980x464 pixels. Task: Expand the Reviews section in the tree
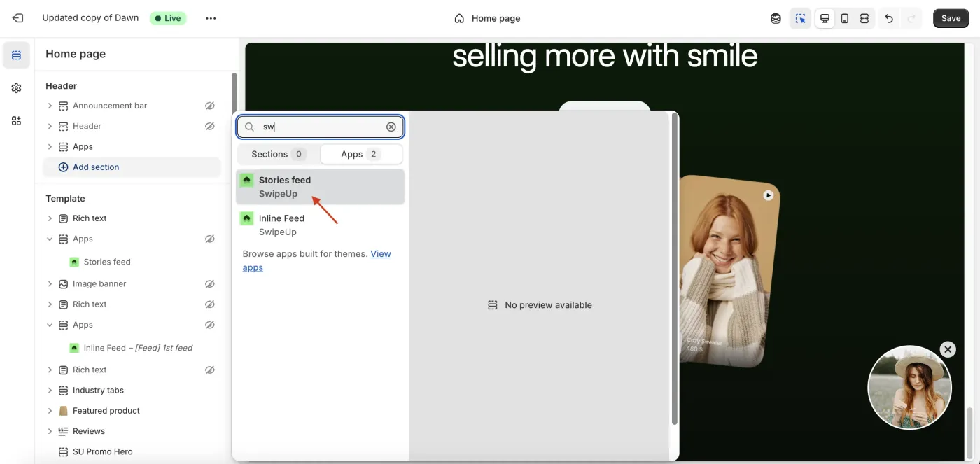pyautogui.click(x=50, y=430)
